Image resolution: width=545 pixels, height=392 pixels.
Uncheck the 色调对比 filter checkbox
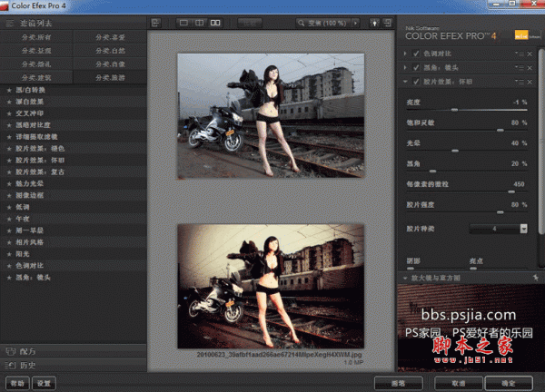click(x=414, y=54)
